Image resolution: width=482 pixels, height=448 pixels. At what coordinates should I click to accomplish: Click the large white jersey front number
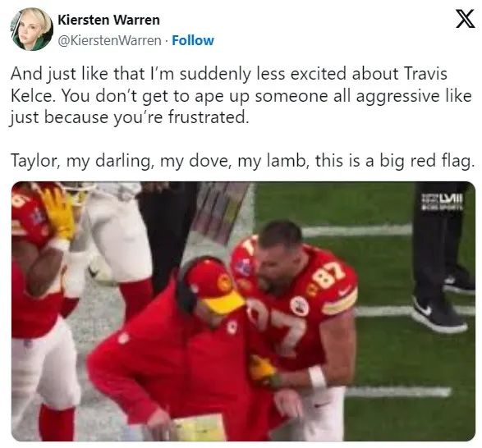[280, 327]
